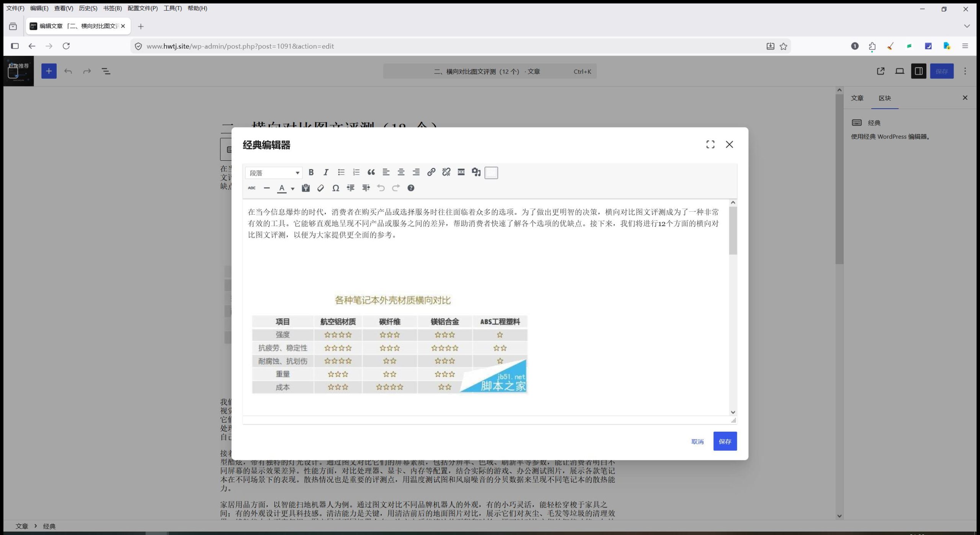The width and height of the screenshot is (980, 535).
Task: Open the 段落 format dropdown
Action: [274, 173]
